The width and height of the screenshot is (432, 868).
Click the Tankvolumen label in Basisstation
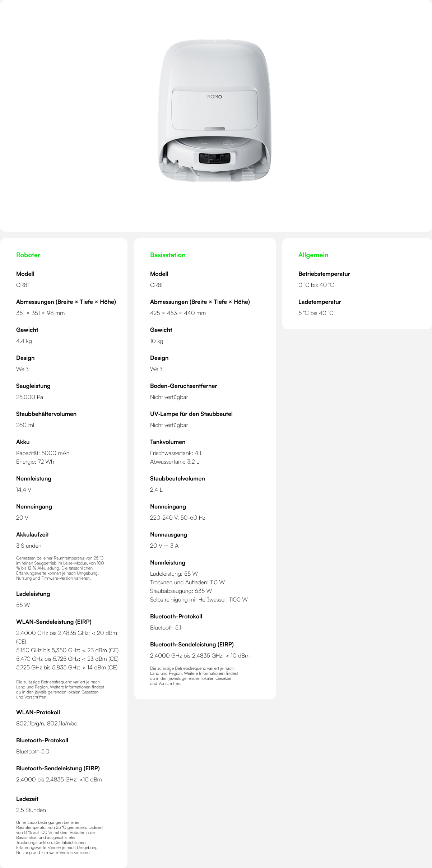click(168, 442)
